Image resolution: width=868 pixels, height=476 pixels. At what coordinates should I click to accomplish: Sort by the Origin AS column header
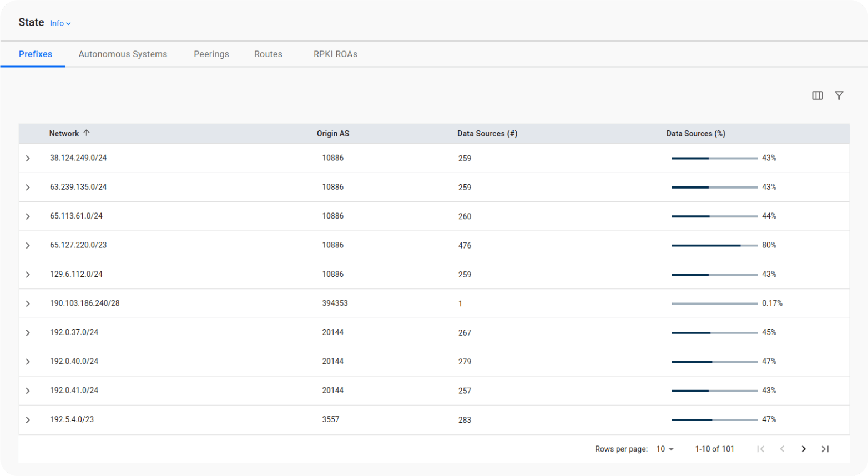click(333, 134)
